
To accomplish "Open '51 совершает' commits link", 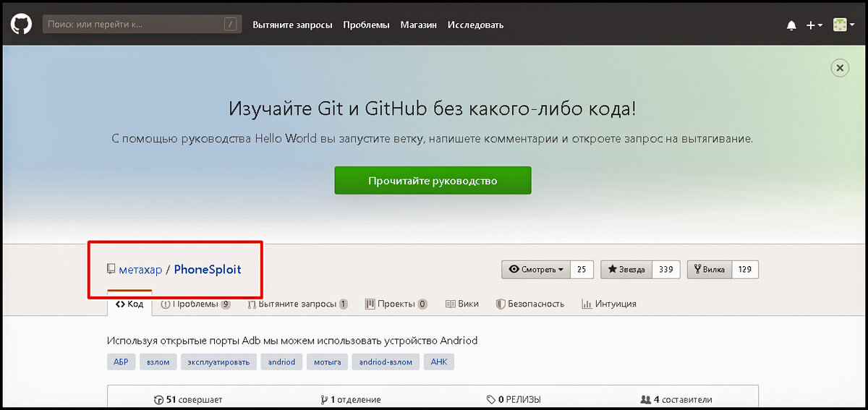I will [x=188, y=399].
